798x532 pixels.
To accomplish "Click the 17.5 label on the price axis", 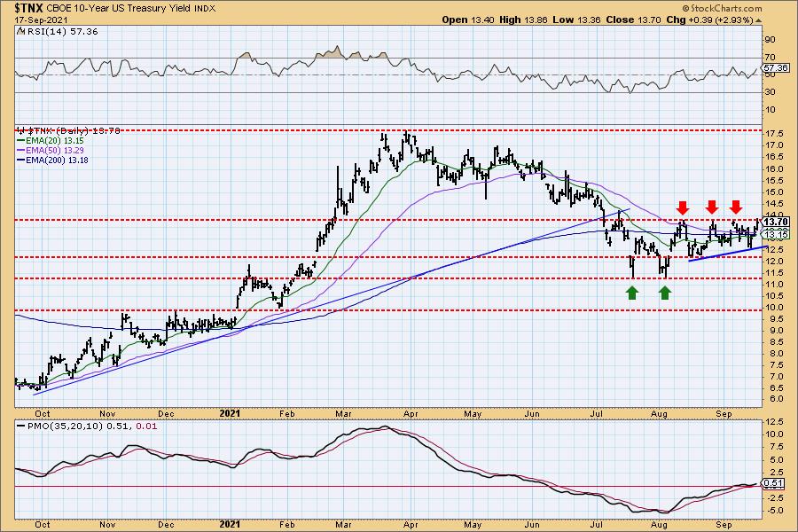I will [x=773, y=134].
